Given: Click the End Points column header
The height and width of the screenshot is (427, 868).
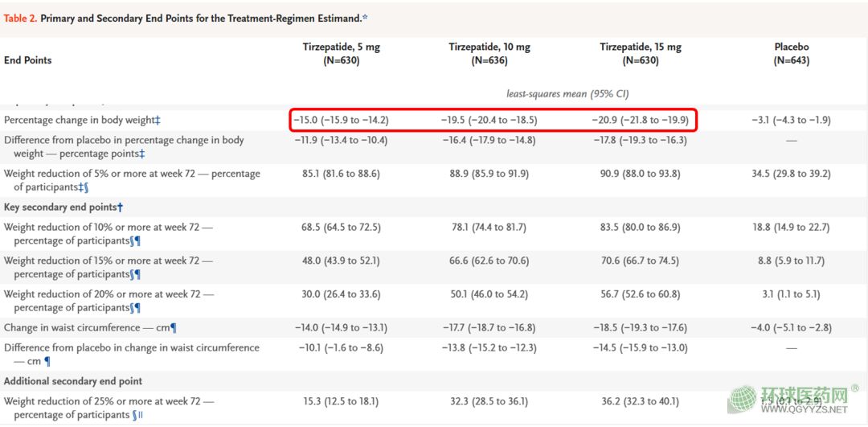Looking at the screenshot, I should point(28,60).
